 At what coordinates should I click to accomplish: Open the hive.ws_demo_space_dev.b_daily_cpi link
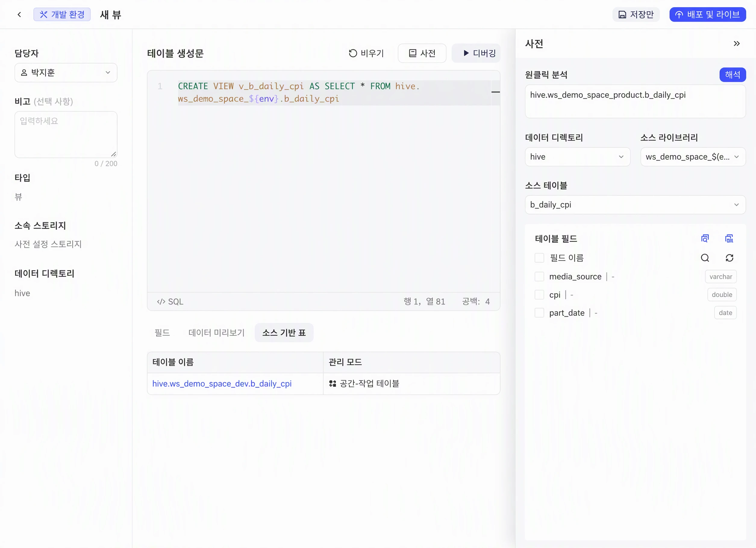click(x=222, y=384)
